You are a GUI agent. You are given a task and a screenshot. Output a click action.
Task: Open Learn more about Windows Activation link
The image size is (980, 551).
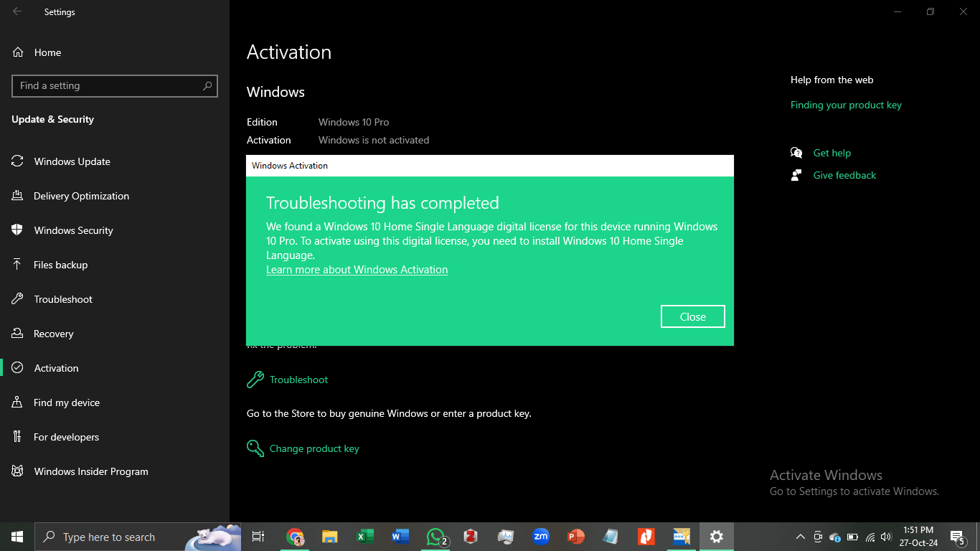point(357,270)
